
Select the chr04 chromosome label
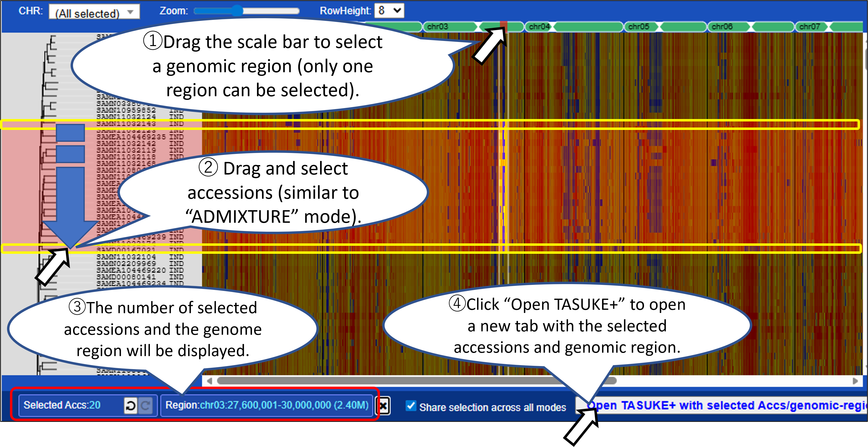coord(539,27)
